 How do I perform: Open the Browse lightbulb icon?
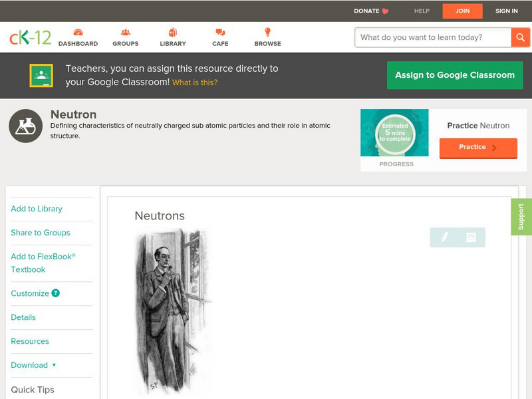tap(268, 32)
